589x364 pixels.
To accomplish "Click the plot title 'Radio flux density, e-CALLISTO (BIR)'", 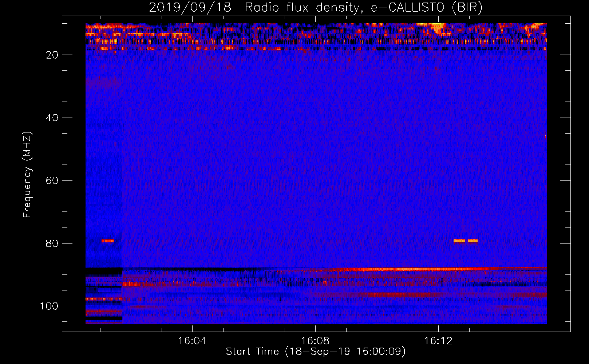I will (363, 8).
